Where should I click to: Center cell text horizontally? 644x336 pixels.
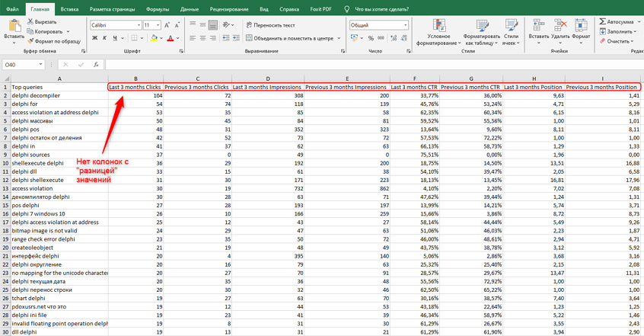[202, 38]
